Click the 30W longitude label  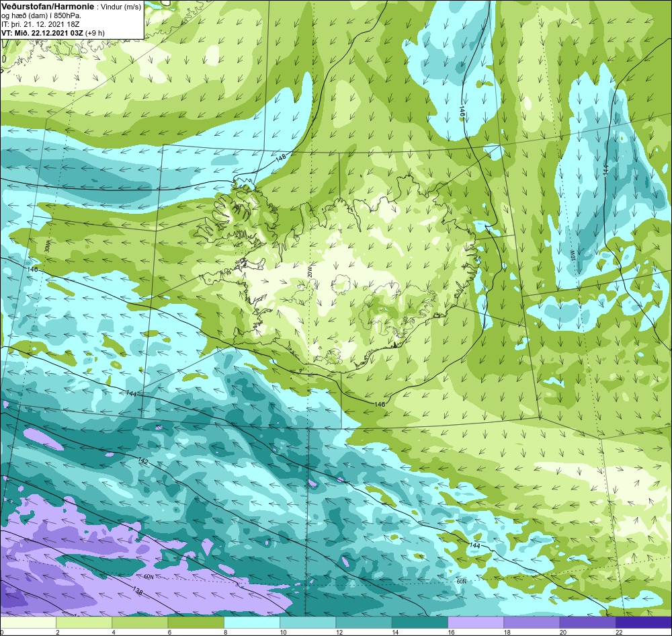48,246
